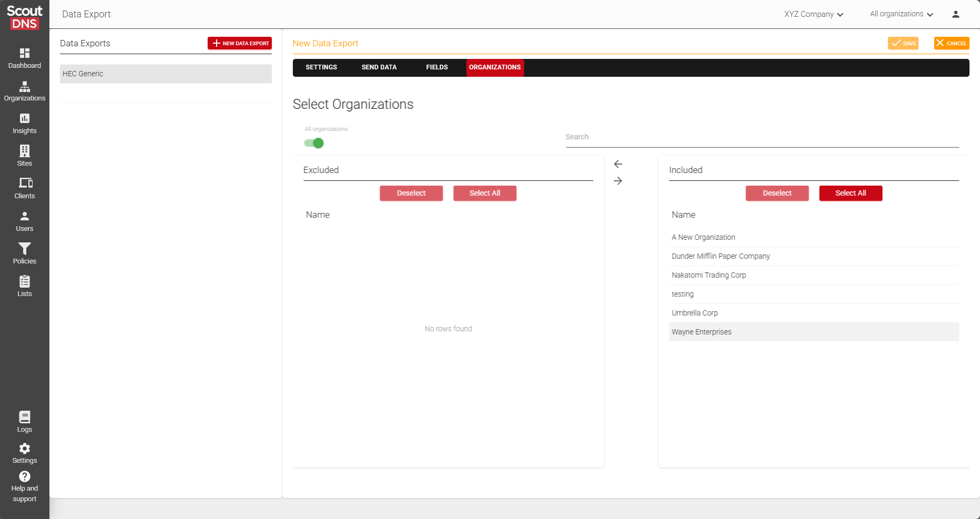The width and height of the screenshot is (980, 519).
Task: Click the right arrow to move organizations
Action: [x=618, y=181]
